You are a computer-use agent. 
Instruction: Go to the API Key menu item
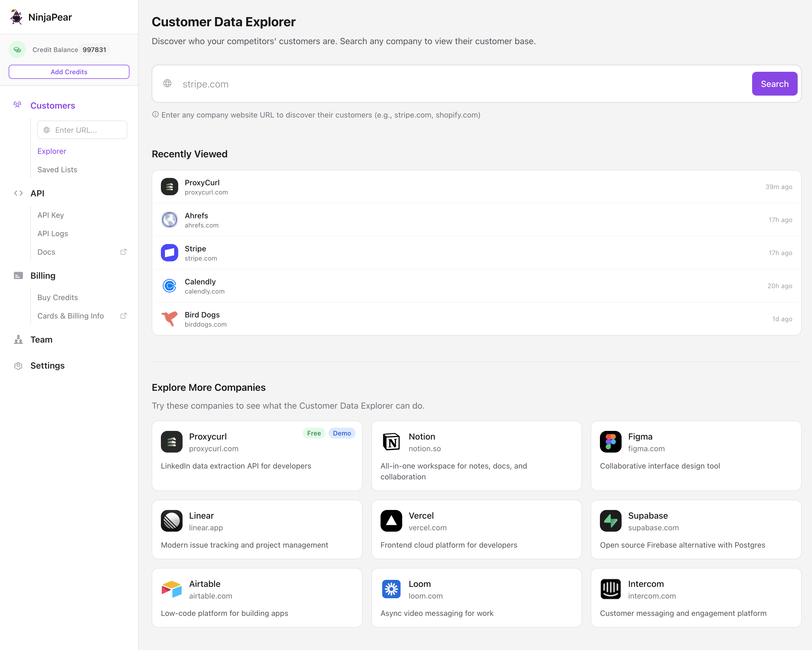point(50,215)
